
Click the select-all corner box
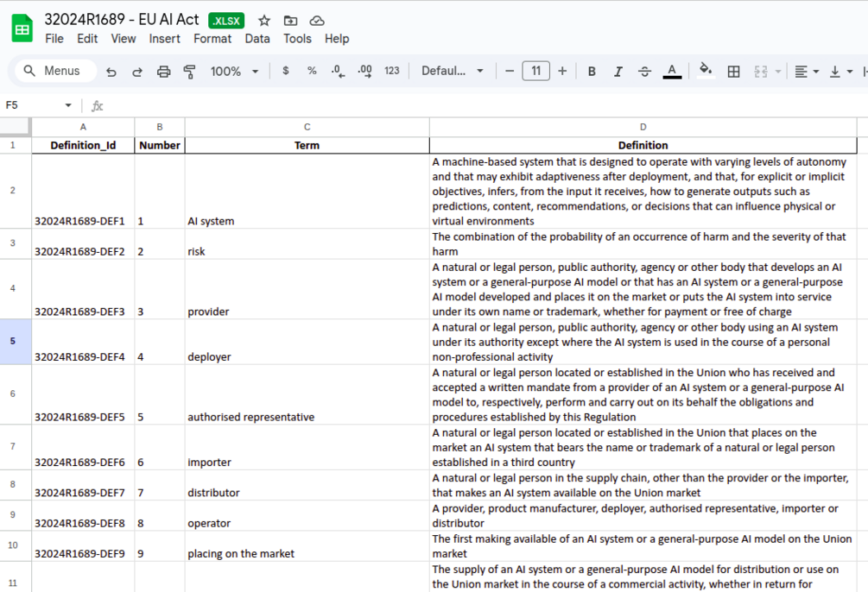[16, 127]
